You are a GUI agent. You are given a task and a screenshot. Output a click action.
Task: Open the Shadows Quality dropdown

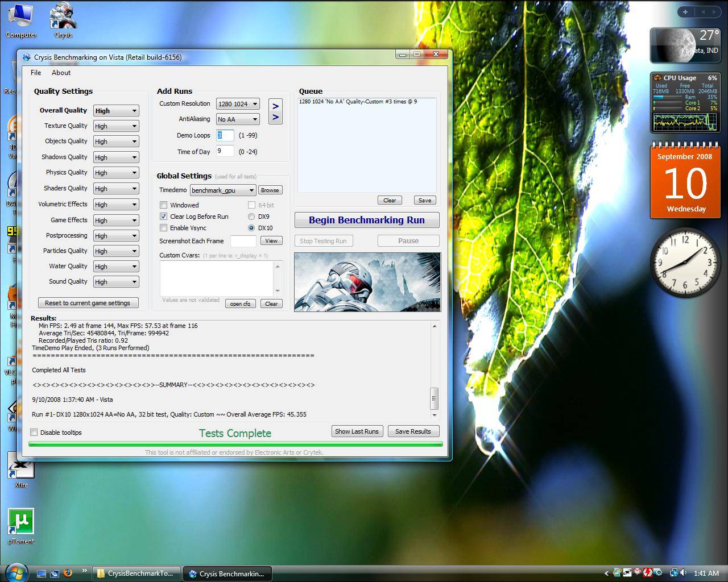[116, 157]
